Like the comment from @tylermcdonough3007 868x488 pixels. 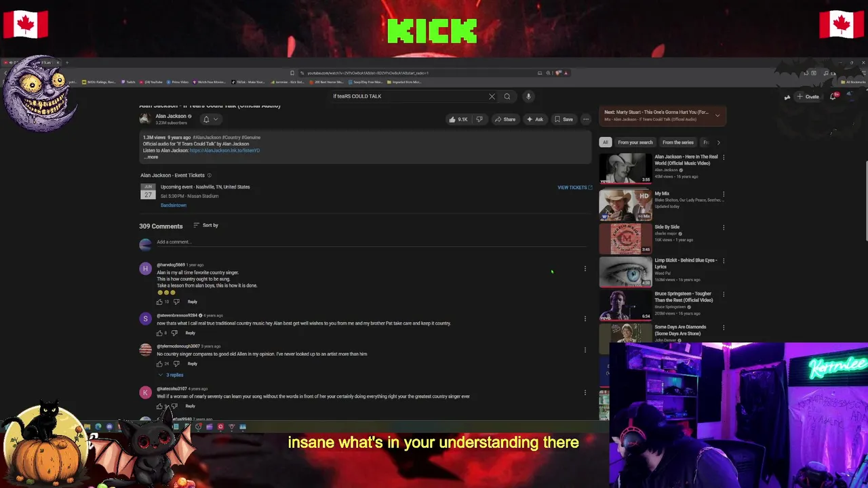click(160, 364)
